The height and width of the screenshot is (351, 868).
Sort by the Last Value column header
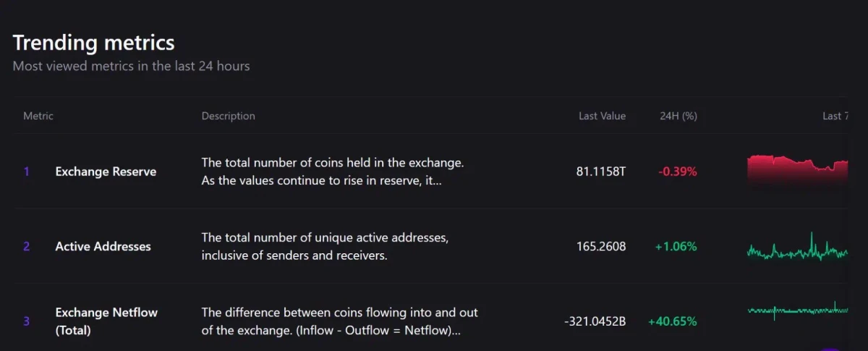tap(602, 116)
